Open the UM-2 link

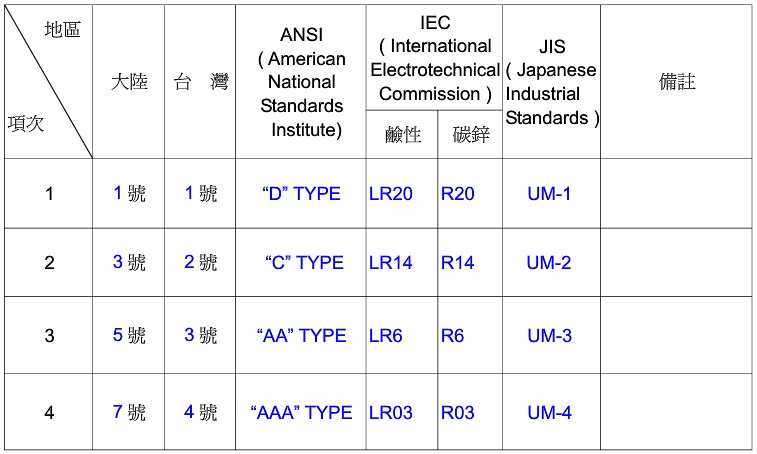click(x=549, y=263)
